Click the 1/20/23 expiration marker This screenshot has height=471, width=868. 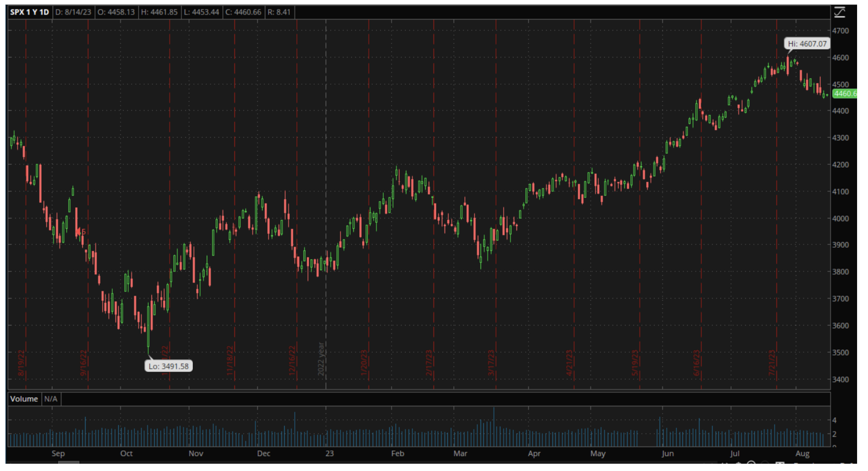coord(363,363)
